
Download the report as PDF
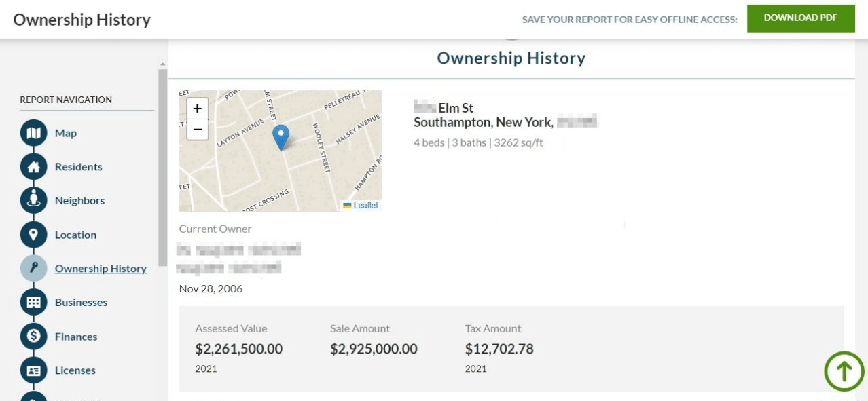800,18
